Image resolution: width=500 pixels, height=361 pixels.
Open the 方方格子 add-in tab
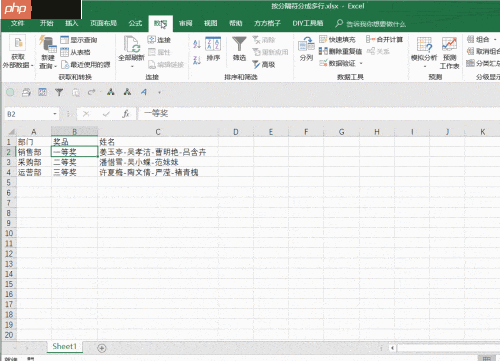267,23
